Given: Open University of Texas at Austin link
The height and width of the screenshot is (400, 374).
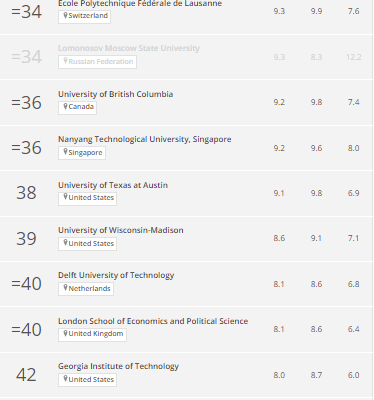Looking at the screenshot, I should (113, 185).
